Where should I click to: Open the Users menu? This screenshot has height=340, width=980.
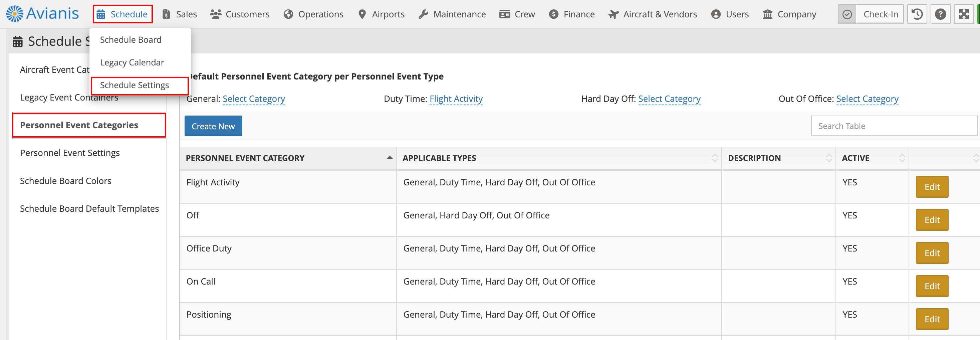pyautogui.click(x=730, y=14)
